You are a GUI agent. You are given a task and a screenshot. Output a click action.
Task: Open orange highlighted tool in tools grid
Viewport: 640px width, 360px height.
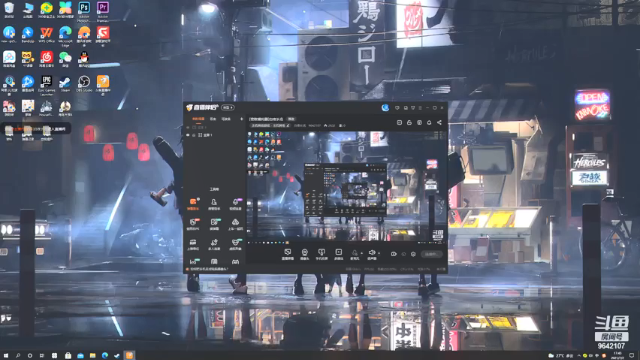193,204
